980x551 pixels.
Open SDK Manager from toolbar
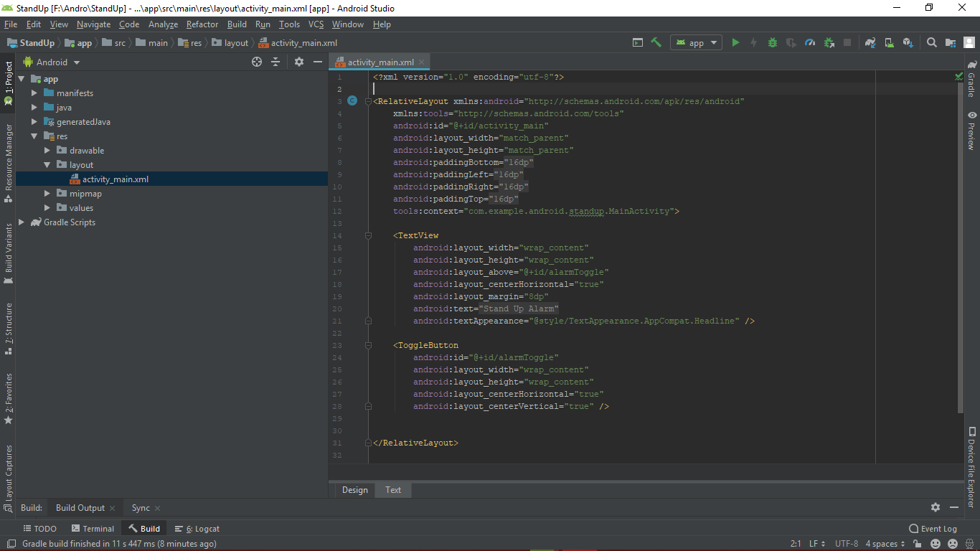pos(908,43)
